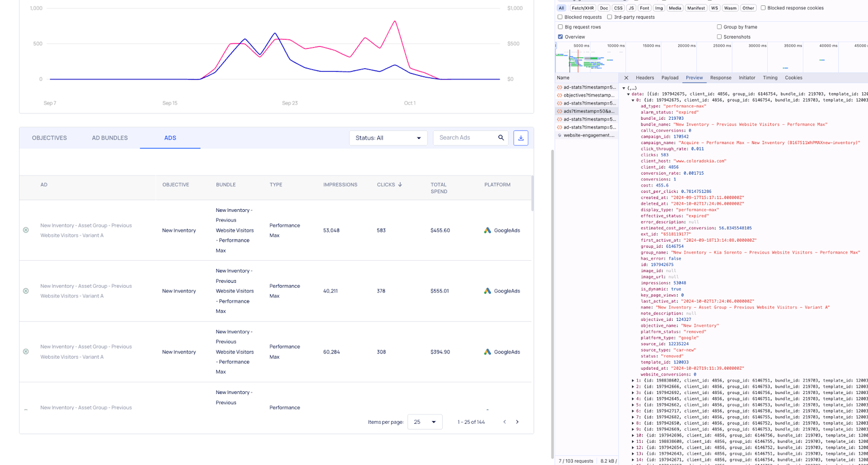Click the status icon of the third ad row
This screenshot has width=868, height=465.
click(26, 352)
